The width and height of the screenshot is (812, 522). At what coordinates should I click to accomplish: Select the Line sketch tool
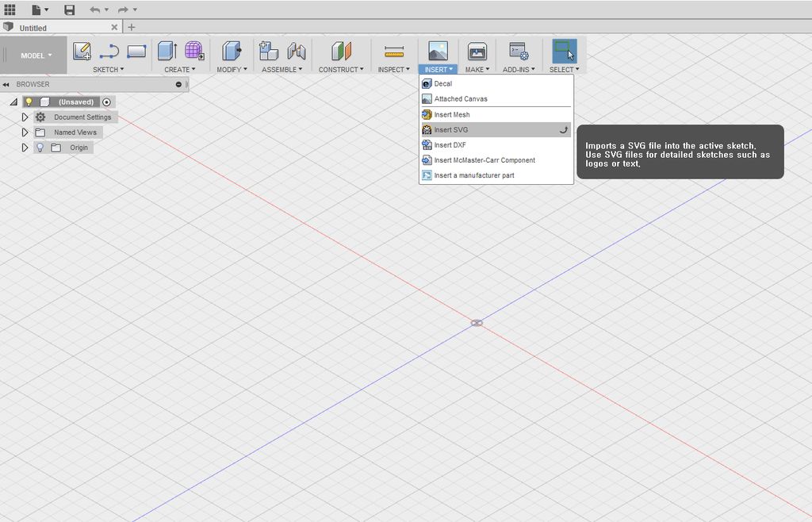pos(109,51)
